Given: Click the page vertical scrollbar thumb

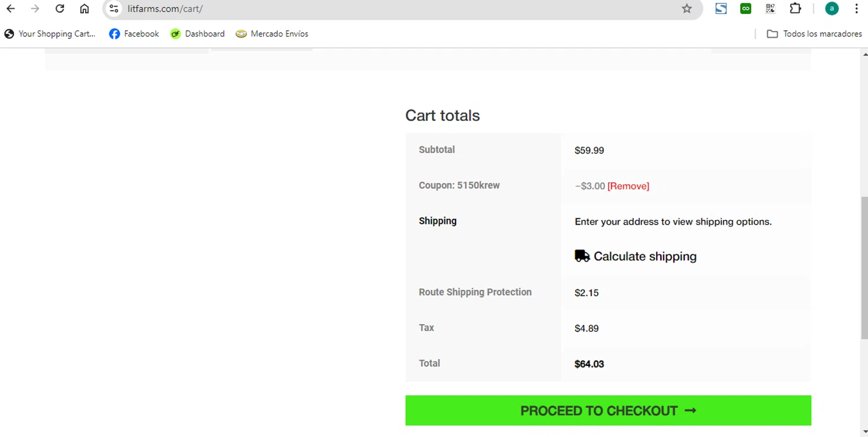Looking at the screenshot, I should [865, 267].
